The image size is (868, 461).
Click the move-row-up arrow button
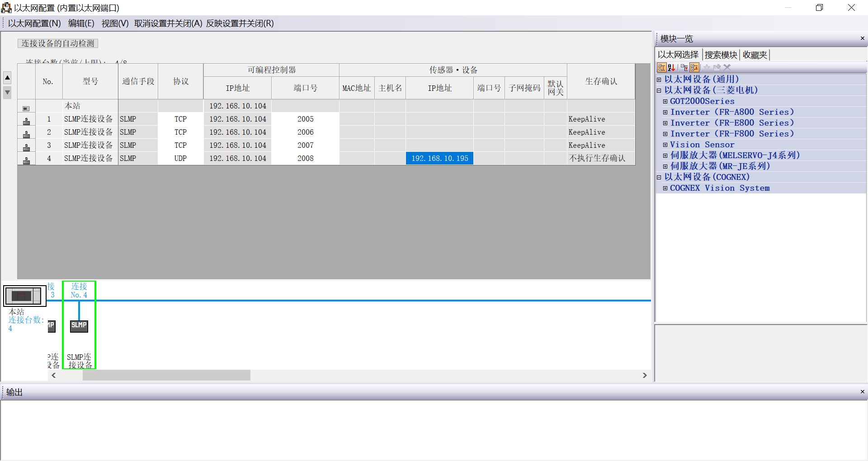7,77
